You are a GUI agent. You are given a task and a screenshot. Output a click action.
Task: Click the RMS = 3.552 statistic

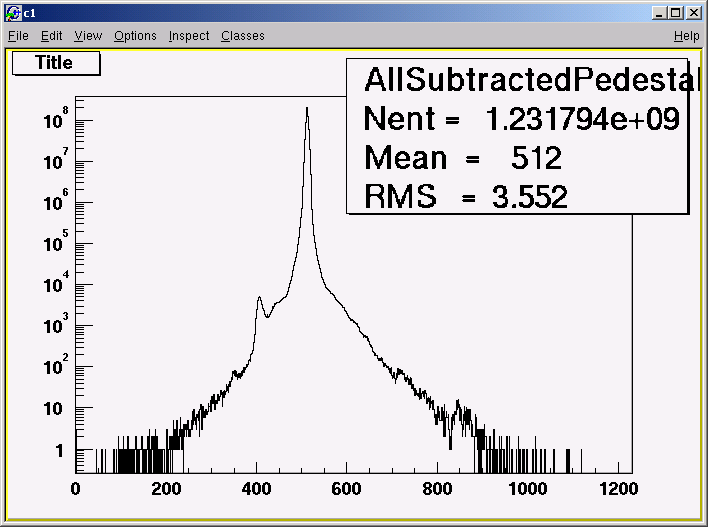466,197
